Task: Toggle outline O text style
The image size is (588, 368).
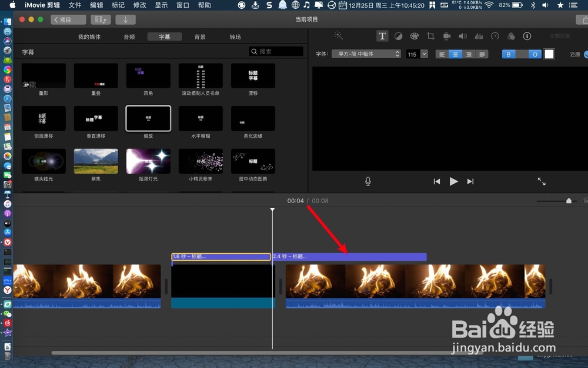Action: pyautogui.click(x=535, y=54)
